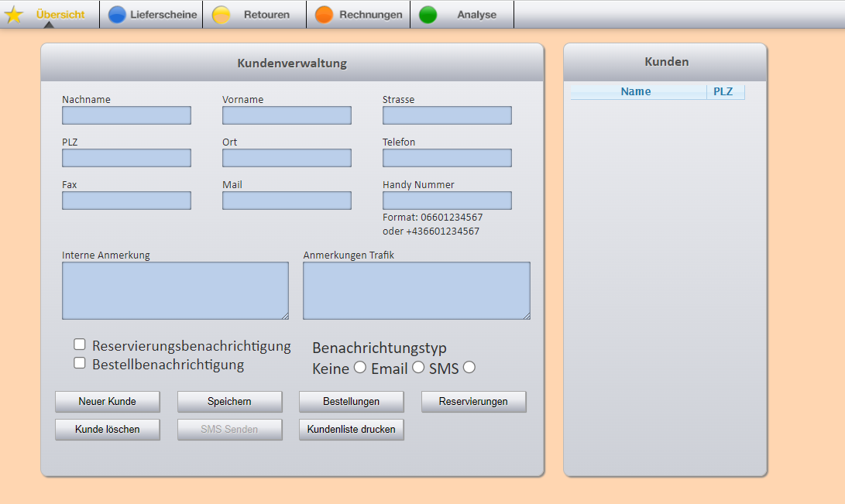Click the orange Rechnungen circle icon
Viewport: 845px width, 504px height.
pos(324,15)
